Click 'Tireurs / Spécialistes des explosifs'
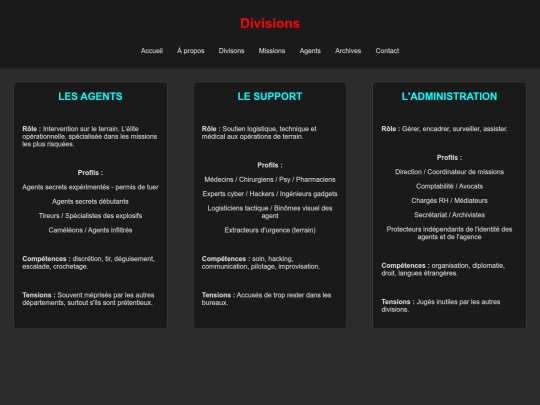The height and width of the screenshot is (405, 540). pos(90,216)
